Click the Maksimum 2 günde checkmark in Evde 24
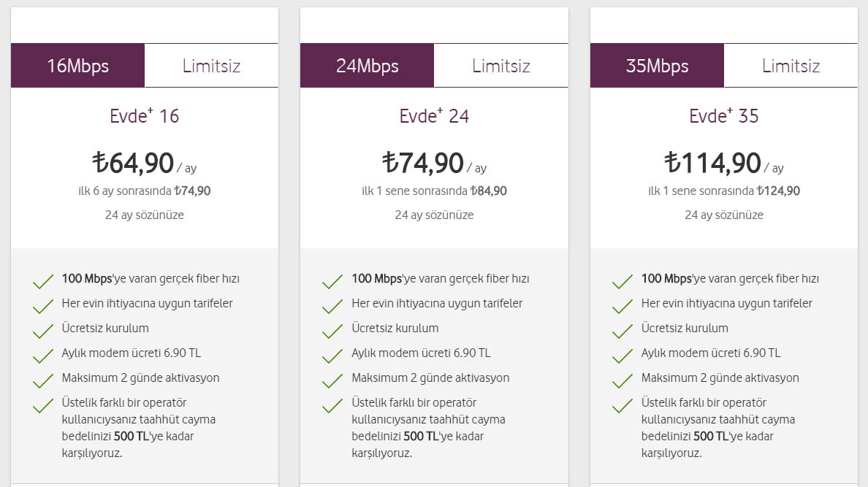The width and height of the screenshot is (868, 487). [x=333, y=381]
